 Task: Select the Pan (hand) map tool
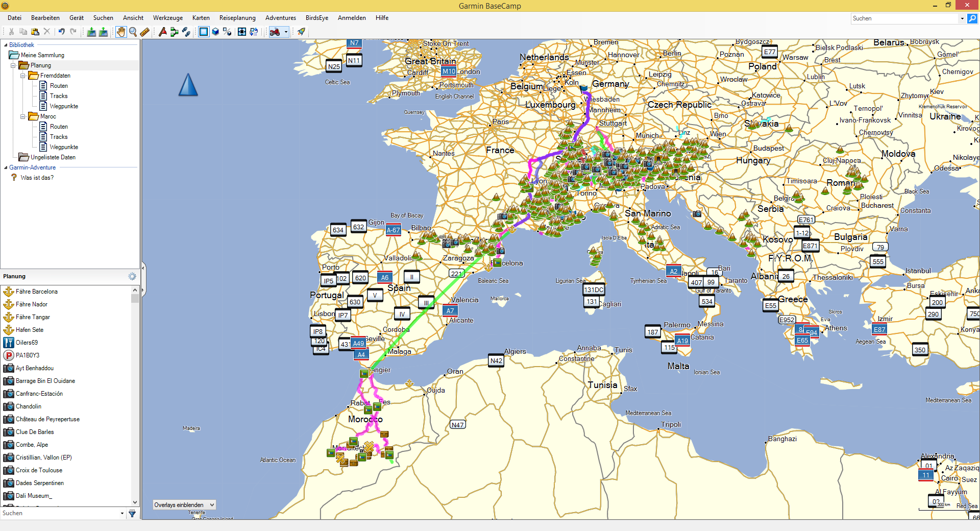120,32
